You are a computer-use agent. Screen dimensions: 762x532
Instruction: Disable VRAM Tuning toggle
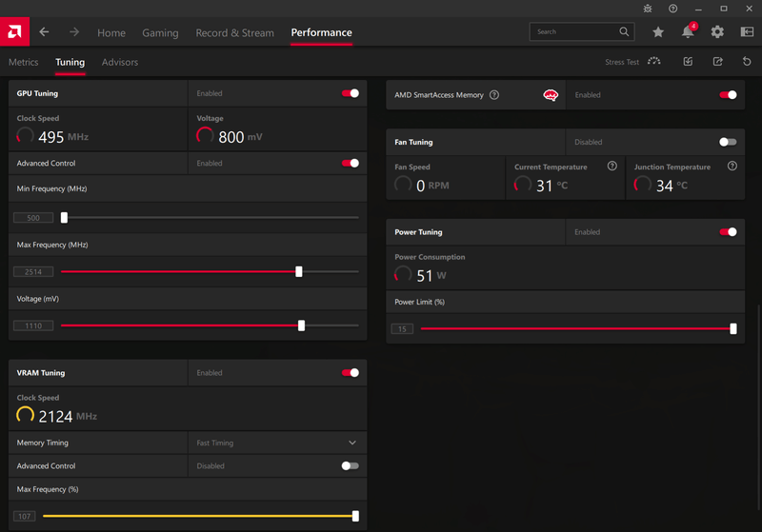[351, 373]
